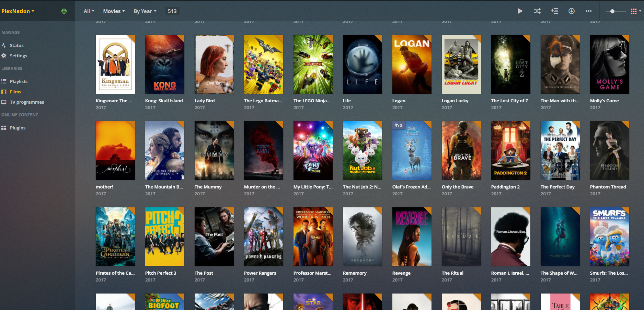644x310 pixels.
Task: Click the 513 item count badge
Action: pyautogui.click(x=172, y=11)
